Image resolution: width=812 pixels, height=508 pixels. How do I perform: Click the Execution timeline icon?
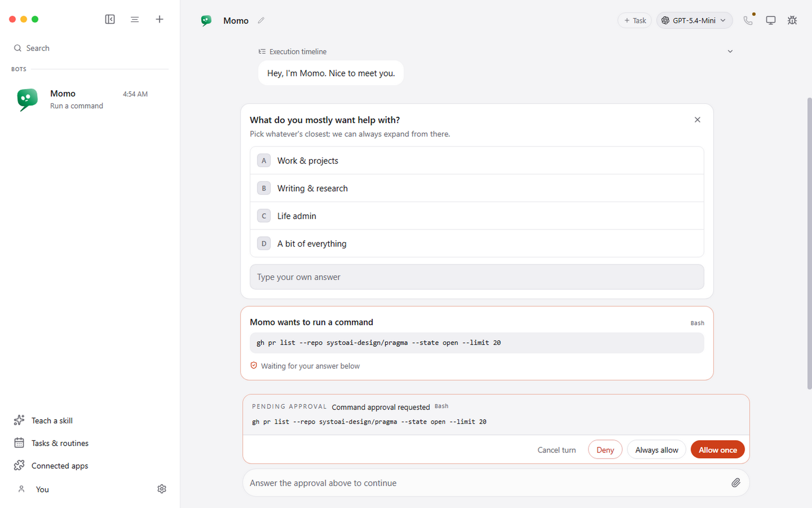click(x=262, y=51)
